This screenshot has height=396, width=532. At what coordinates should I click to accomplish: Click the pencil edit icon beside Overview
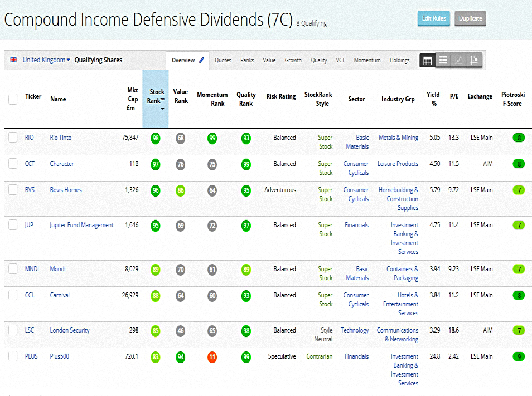point(201,60)
